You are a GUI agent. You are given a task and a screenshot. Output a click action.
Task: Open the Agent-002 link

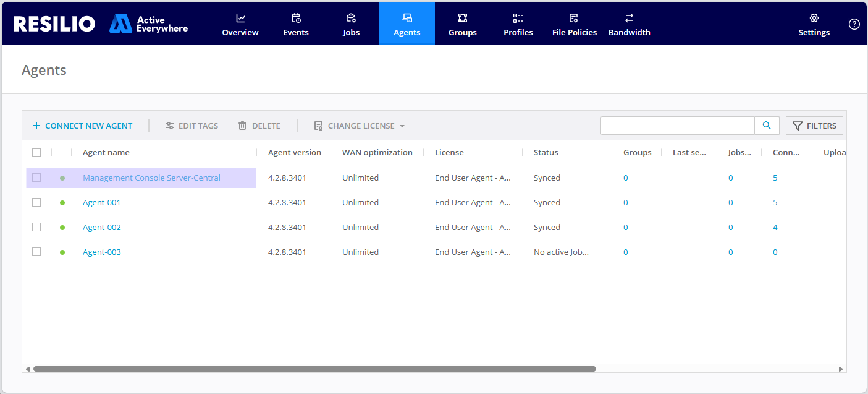pyautogui.click(x=102, y=227)
